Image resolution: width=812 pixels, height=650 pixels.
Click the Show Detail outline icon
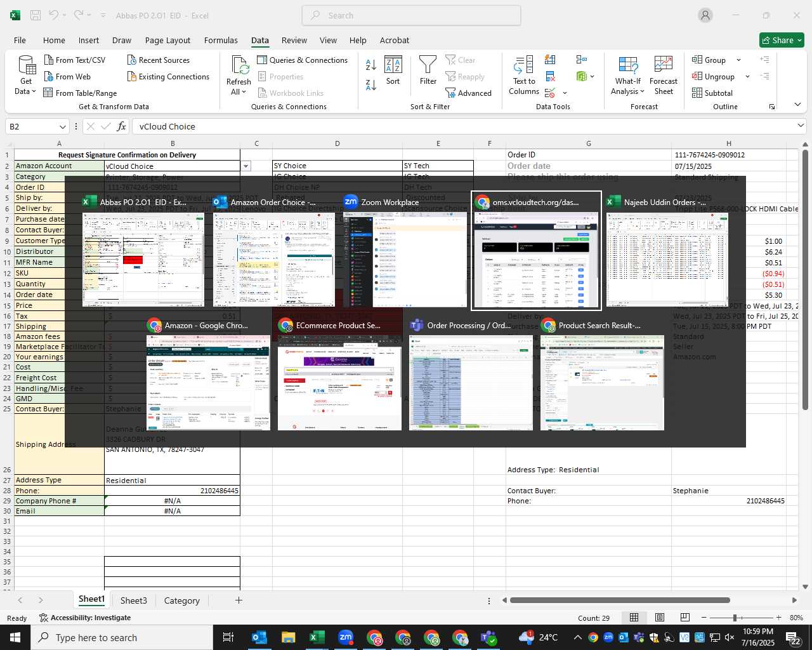[x=765, y=60]
